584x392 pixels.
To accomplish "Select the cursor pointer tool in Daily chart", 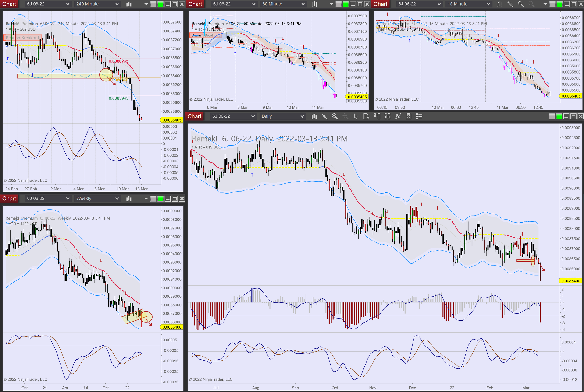I will coord(356,116).
